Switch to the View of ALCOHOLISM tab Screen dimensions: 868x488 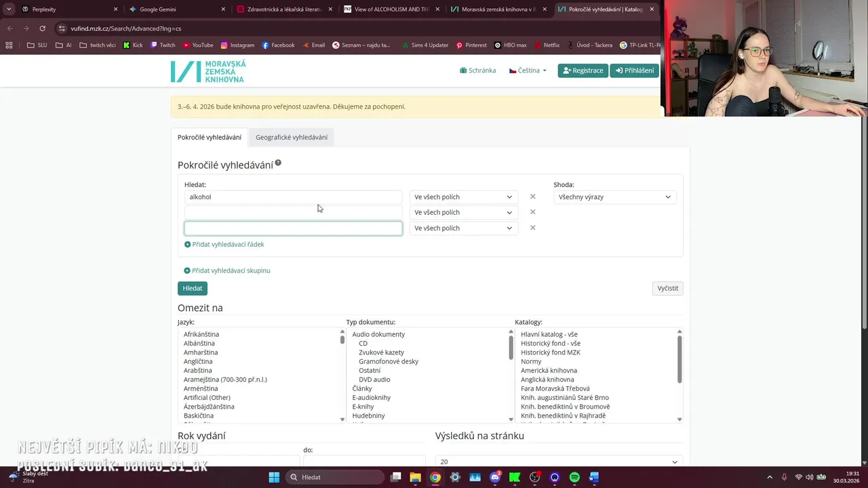click(x=391, y=9)
